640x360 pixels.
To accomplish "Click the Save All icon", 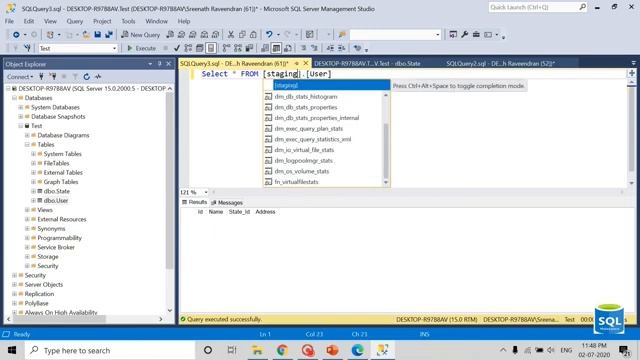I will tap(109, 35).
